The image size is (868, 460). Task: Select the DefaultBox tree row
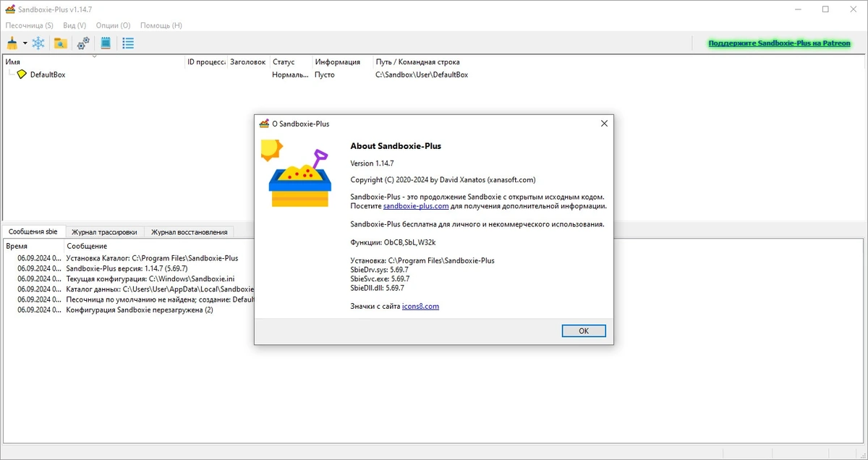pos(434,74)
